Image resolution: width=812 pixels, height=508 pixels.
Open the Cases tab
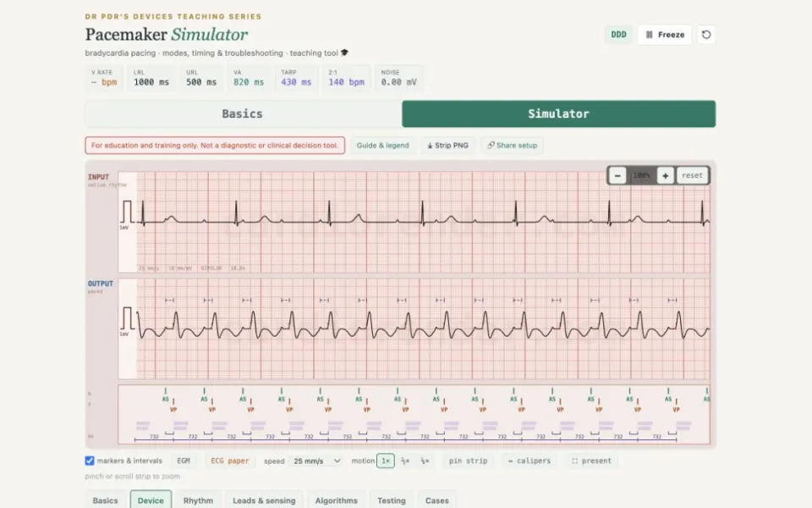pos(437,500)
